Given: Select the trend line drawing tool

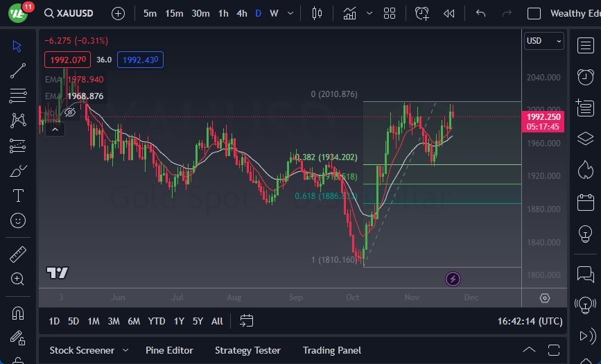Looking at the screenshot, I should tap(18, 71).
